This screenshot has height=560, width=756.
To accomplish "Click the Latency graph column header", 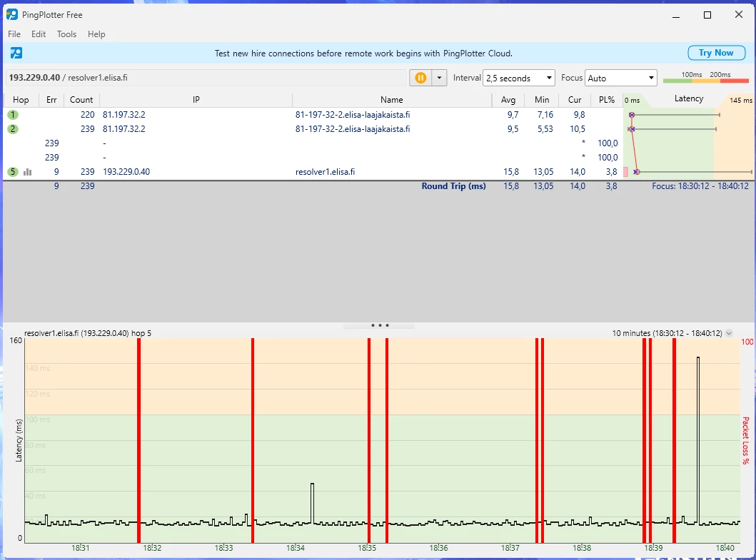I will (688, 98).
